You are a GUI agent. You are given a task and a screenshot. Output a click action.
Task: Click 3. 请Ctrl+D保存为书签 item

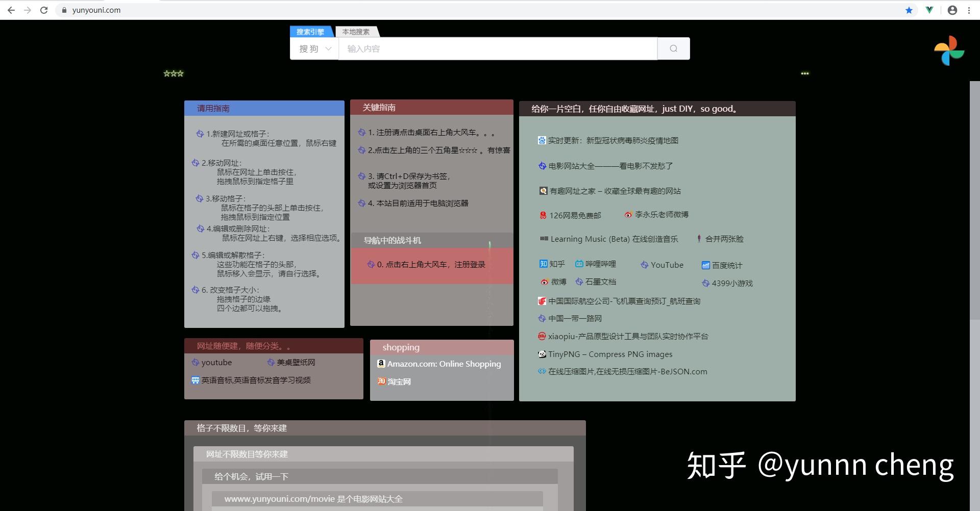coord(404,181)
